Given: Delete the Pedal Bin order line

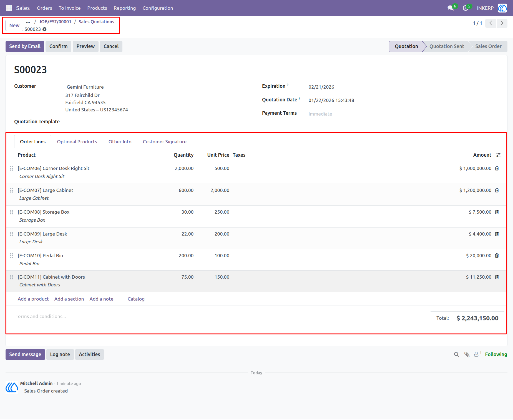Looking at the screenshot, I should point(497,256).
